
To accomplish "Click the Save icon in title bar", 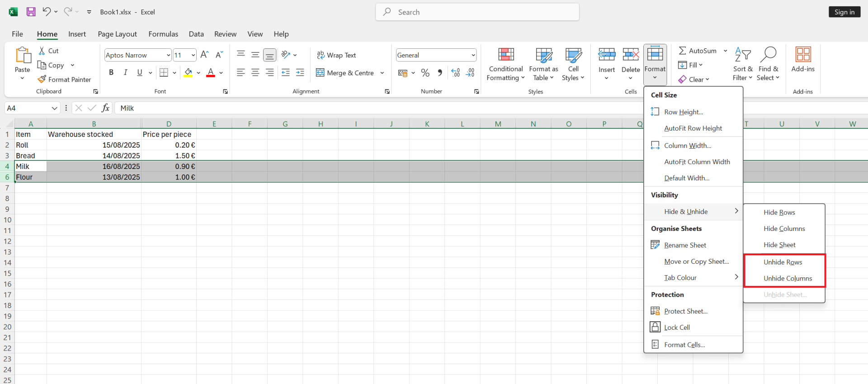I will pos(31,12).
